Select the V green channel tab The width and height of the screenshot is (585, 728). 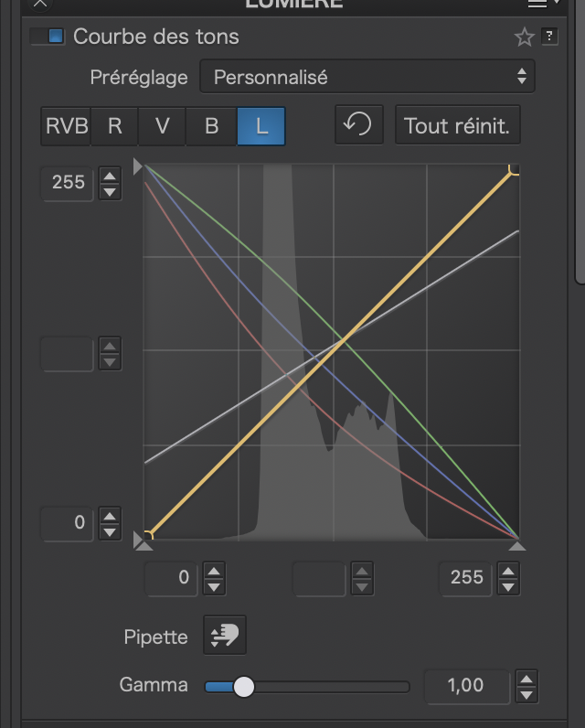click(x=163, y=126)
